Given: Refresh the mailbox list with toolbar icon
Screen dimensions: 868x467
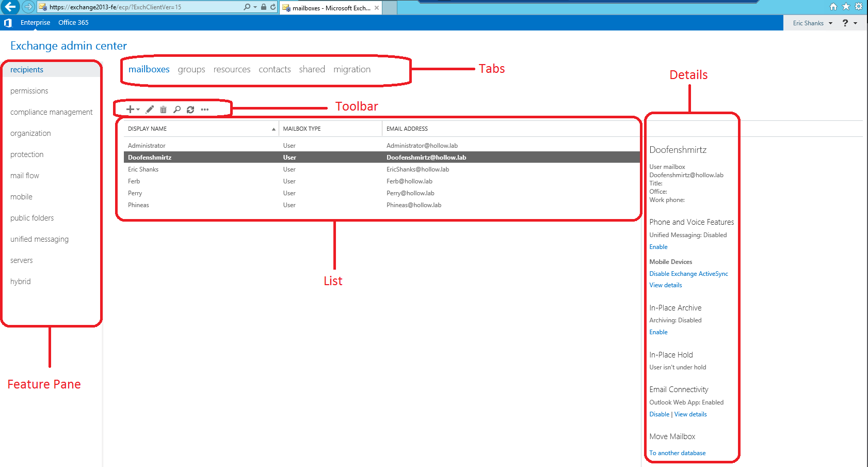Looking at the screenshot, I should point(190,110).
